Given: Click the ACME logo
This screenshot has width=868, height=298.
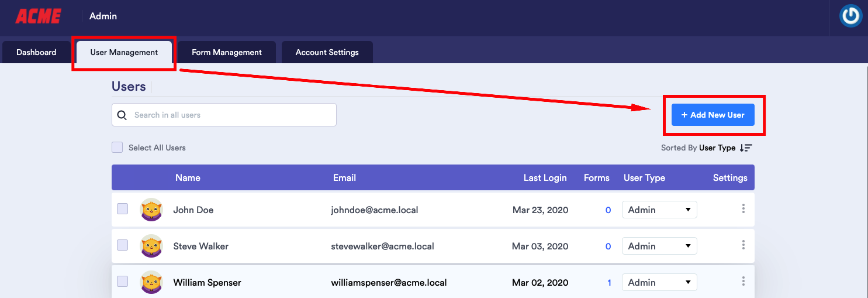Looking at the screenshot, I should point(38,16).
